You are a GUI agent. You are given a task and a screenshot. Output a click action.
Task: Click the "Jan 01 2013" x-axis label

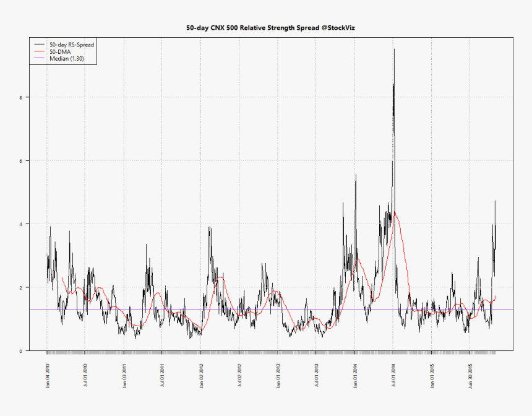tap(278, 376)
